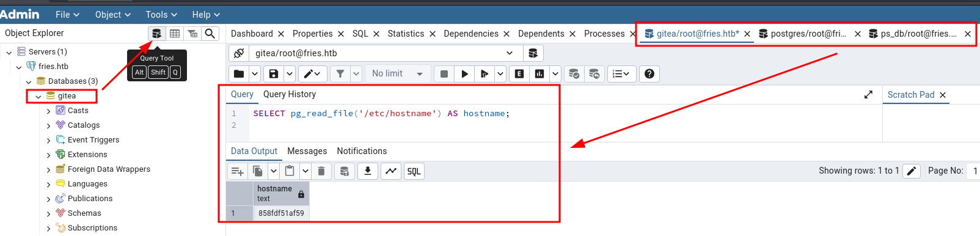Expand the Schemas tree node
Image resolution: width=980 pixels, height=236 pixels.
pyautogui.click(x=49, y=213)
